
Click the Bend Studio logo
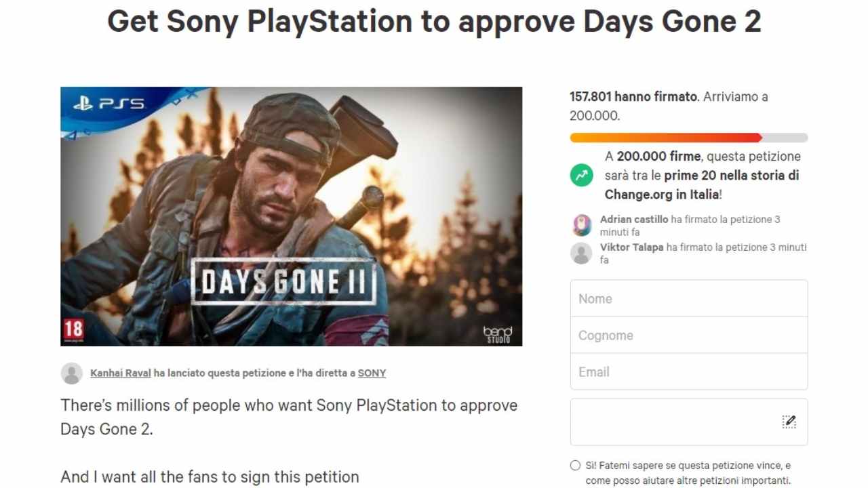pyautogui.click(x=497, y=333)
